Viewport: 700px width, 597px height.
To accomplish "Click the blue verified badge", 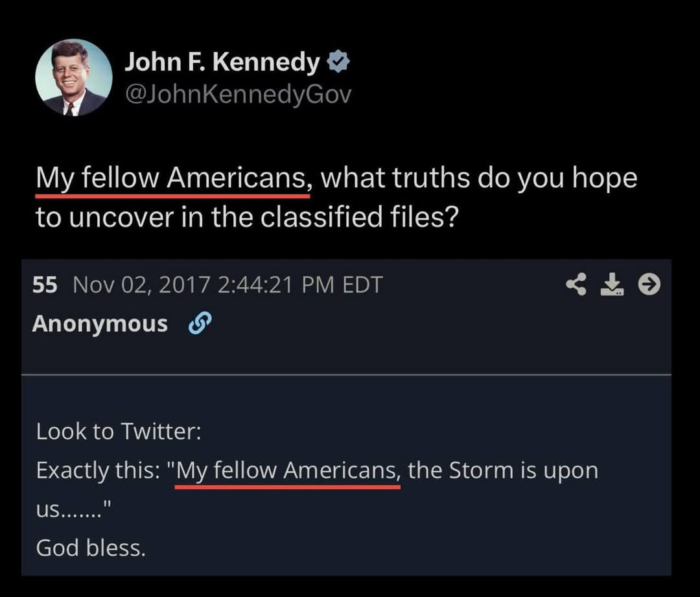I will pos(338,62).
